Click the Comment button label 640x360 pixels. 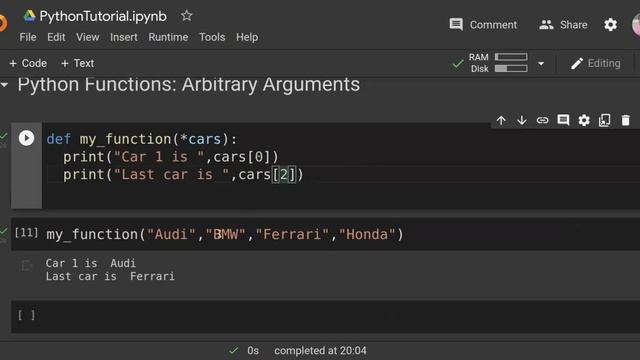493,25
